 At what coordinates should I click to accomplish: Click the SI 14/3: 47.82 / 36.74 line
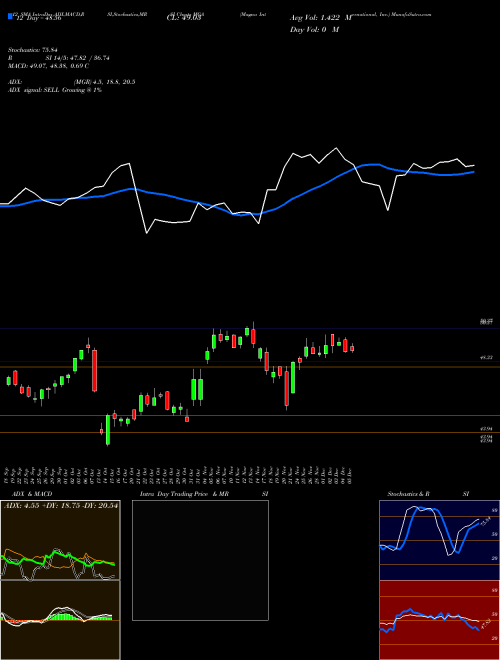point(77,58)
